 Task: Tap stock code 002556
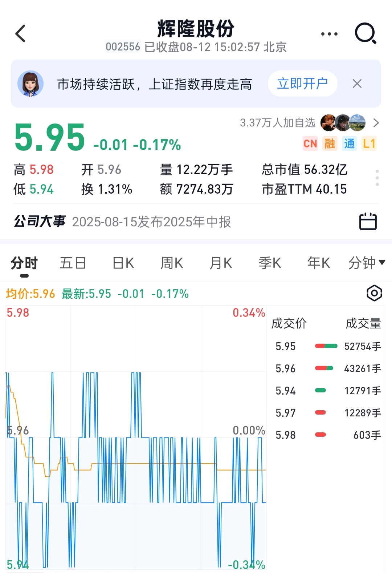[x=123, y=47]
